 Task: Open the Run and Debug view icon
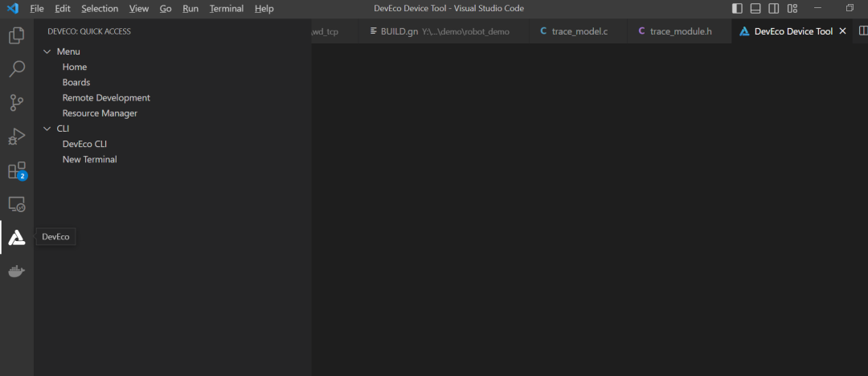point(17,137)
